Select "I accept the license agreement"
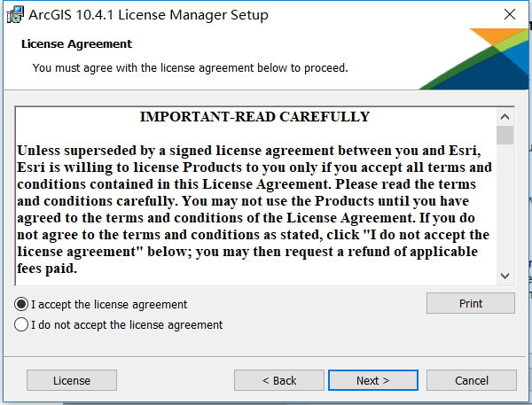Screen dimensions: 532x405 click(21, 304)
